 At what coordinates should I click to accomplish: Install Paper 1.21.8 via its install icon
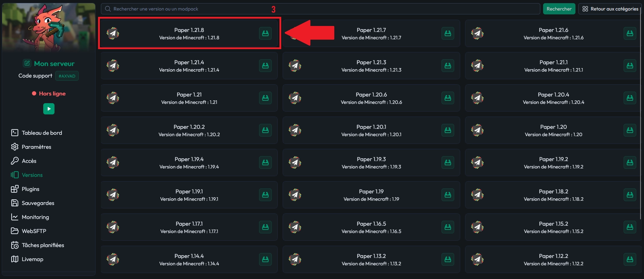[265, 33]
